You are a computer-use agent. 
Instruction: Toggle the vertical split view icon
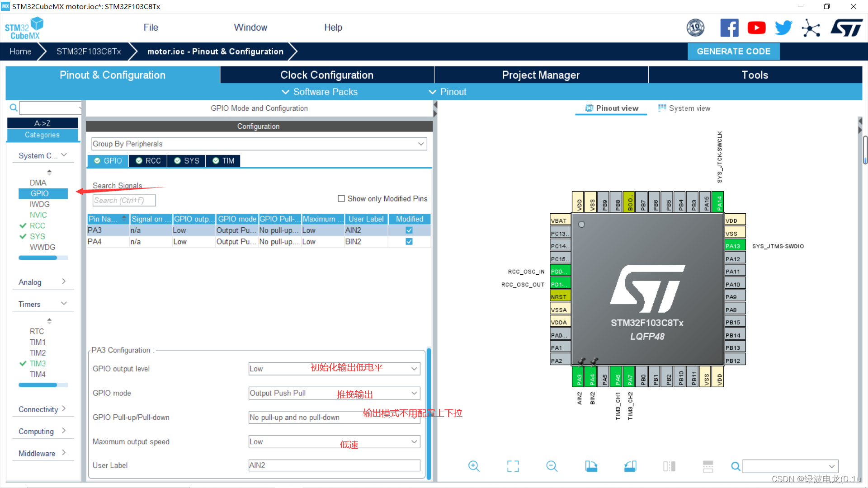(669, 466)
